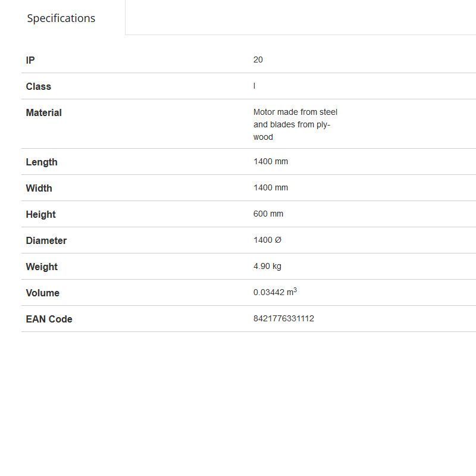The width and height of the screenshot is (476, 476).
Task: Click the Volume row label
Action: click(x=43, y=293)
